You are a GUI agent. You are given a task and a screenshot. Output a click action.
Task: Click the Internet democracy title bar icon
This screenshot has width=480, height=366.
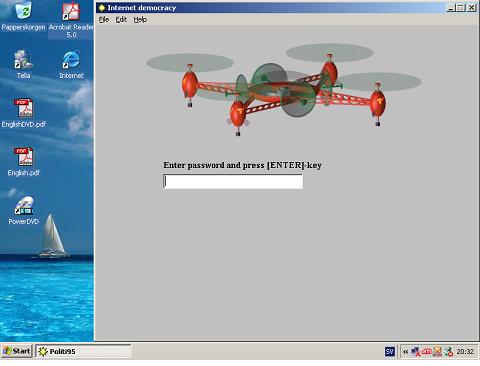(x=102, y=8)
